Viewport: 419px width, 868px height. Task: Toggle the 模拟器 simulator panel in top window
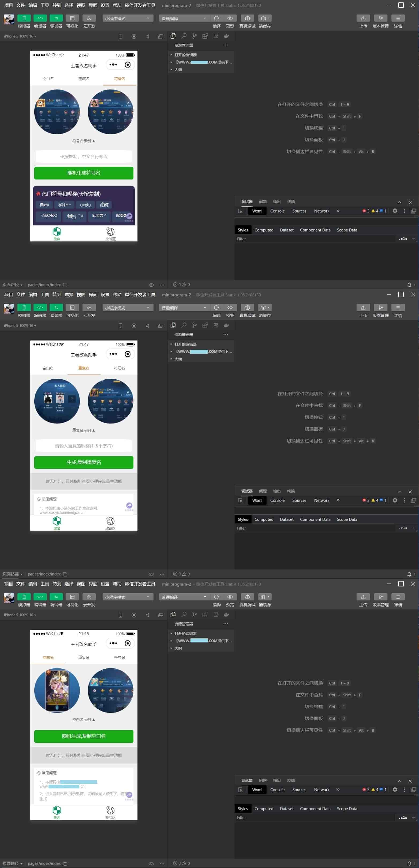click(24, 18)
